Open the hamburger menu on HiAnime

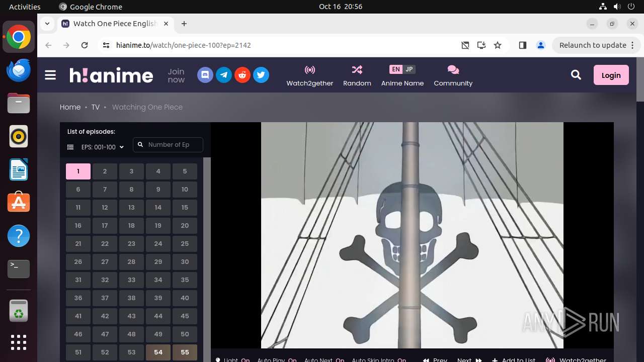point(50,75)
